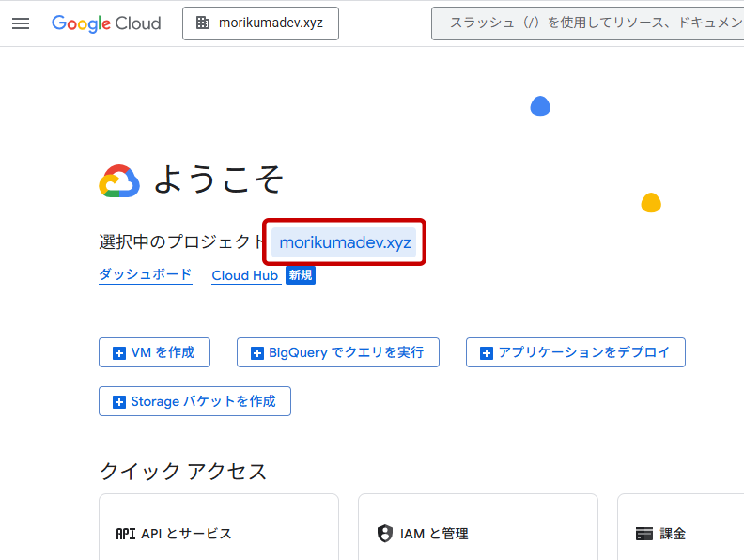The height and width of the screenshot is (560, 744).
Task: Click the Google Cloud icon beside ようこそ
Action: pos(119,181)
